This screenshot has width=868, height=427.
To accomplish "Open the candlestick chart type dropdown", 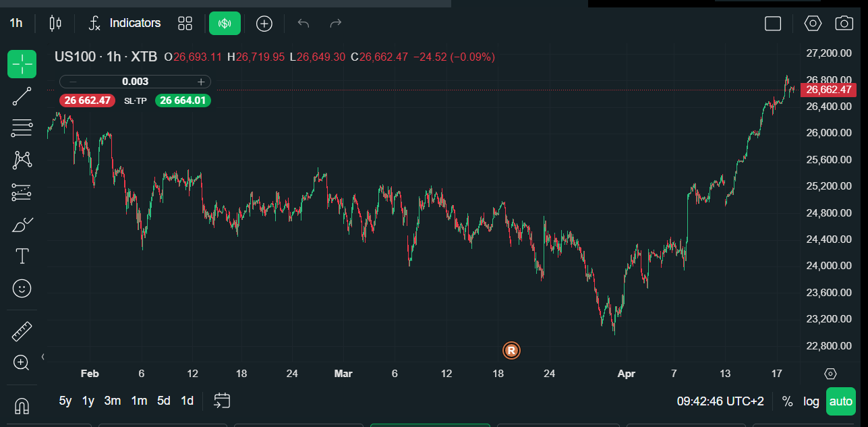I will point(55,24).
